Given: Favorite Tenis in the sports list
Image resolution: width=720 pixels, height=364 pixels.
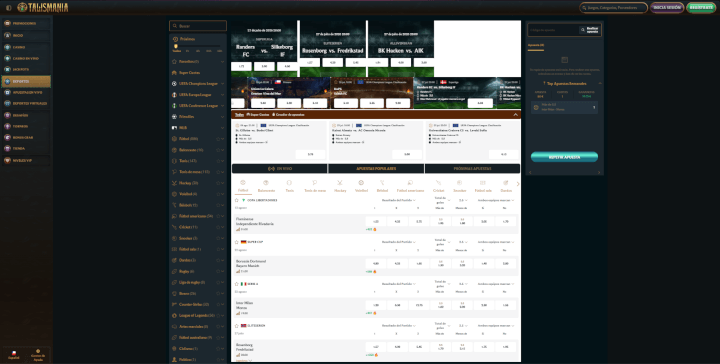Looking at the screenshot, I should [218, 161].
